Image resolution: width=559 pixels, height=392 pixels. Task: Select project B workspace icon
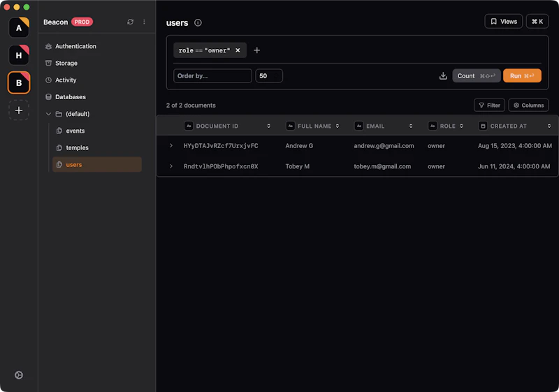19,82
